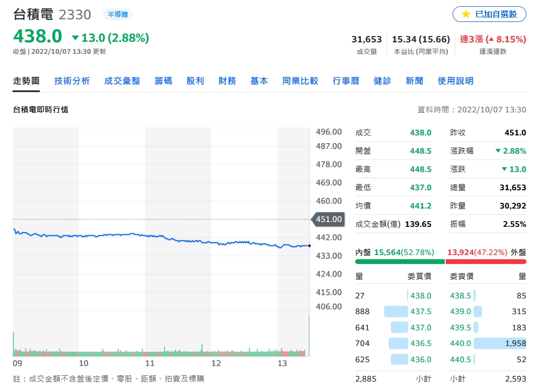Click the bid price 438.0
Screen dimensions: 541x392
point(421,296)
